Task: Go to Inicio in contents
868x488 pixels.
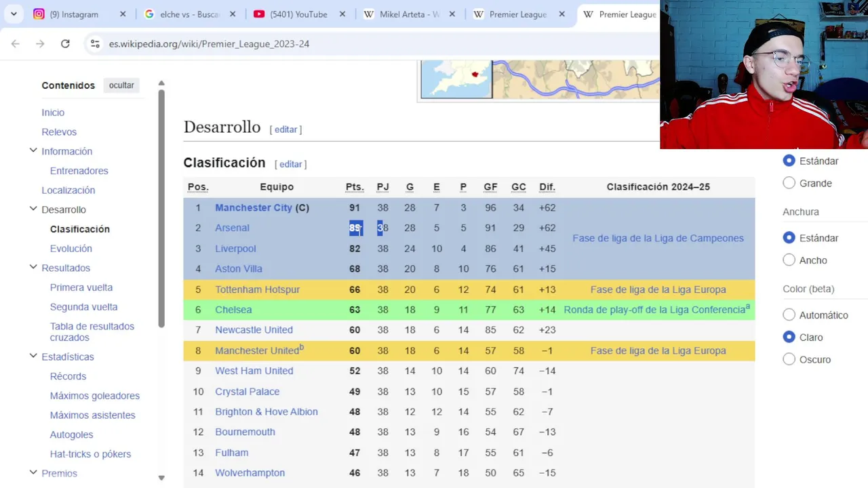Action: click(53, 113)
